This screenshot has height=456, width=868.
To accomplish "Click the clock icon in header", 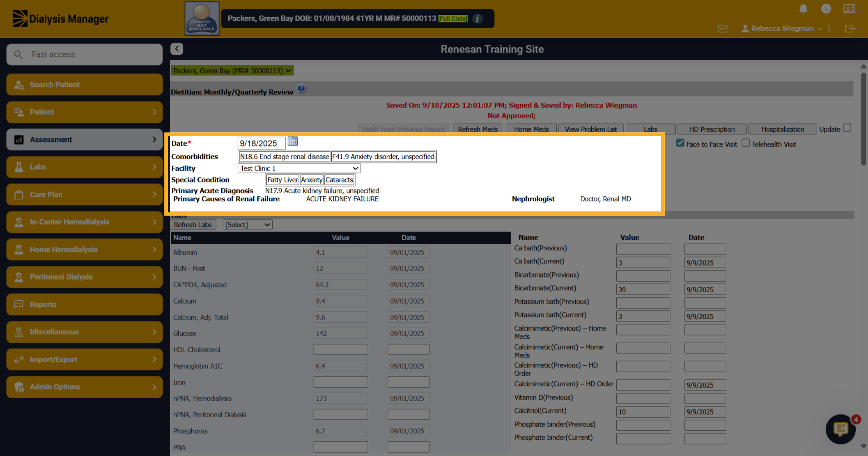I will click(x=826, y=9).
